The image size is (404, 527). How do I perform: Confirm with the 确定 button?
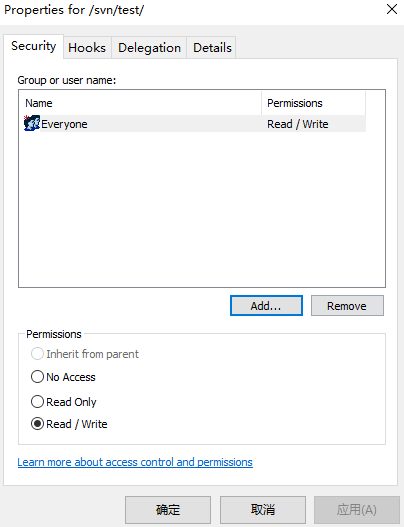point(168,510)
